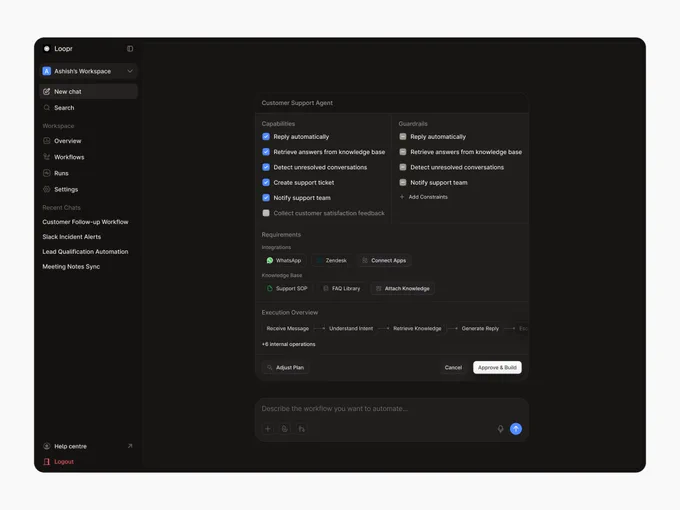Click the blue send arrow button

(x=516, y=429)
